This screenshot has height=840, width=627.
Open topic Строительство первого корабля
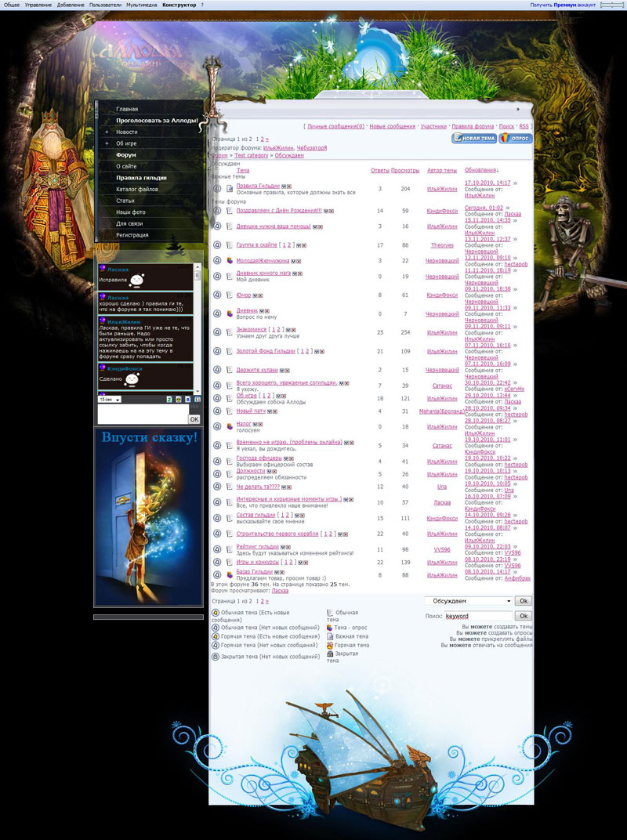pyautogui.click(x=277, y=534)
